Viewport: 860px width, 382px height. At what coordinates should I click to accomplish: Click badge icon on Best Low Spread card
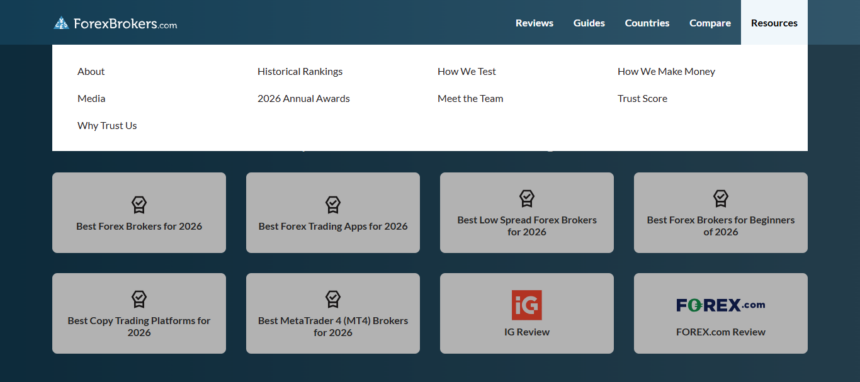[x=527, y=198]
